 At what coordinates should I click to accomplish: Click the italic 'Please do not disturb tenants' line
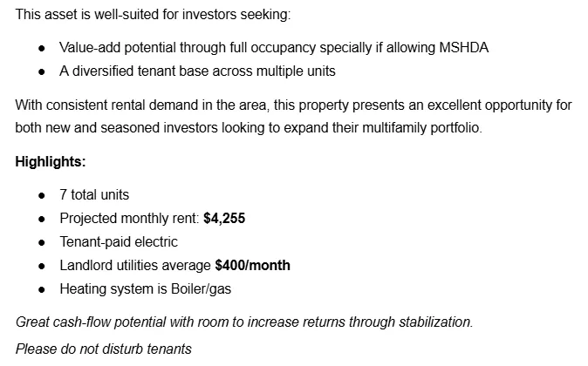click(x=104, y=349)
